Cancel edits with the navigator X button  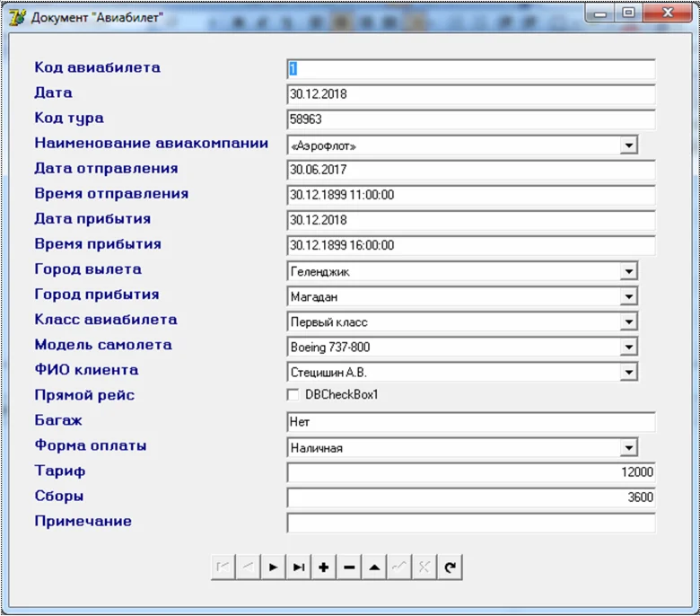click(x=425, y=567)
